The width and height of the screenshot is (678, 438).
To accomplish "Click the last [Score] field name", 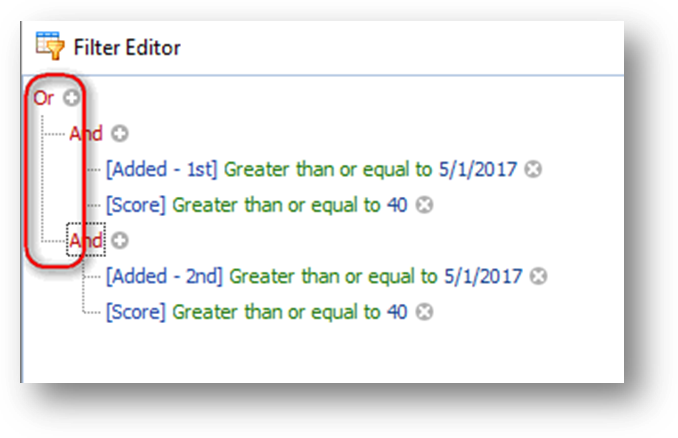I will click(x=136, y=312).
